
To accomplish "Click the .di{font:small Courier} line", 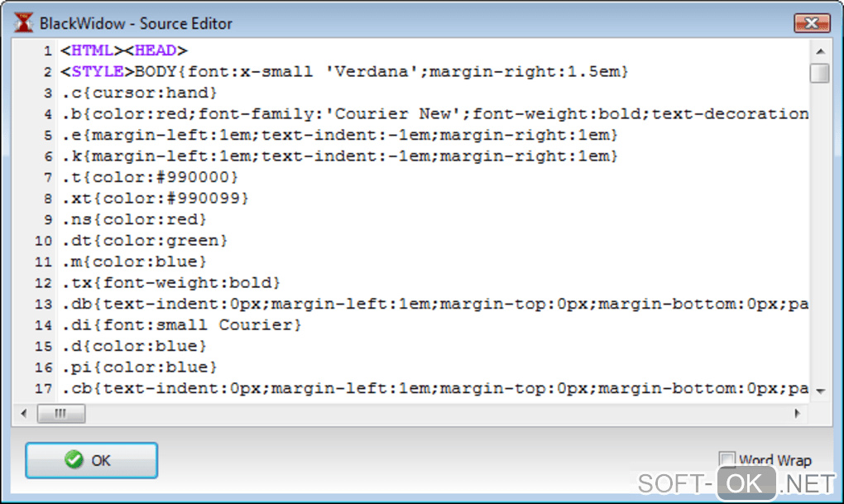I will [x=180, y=325].
